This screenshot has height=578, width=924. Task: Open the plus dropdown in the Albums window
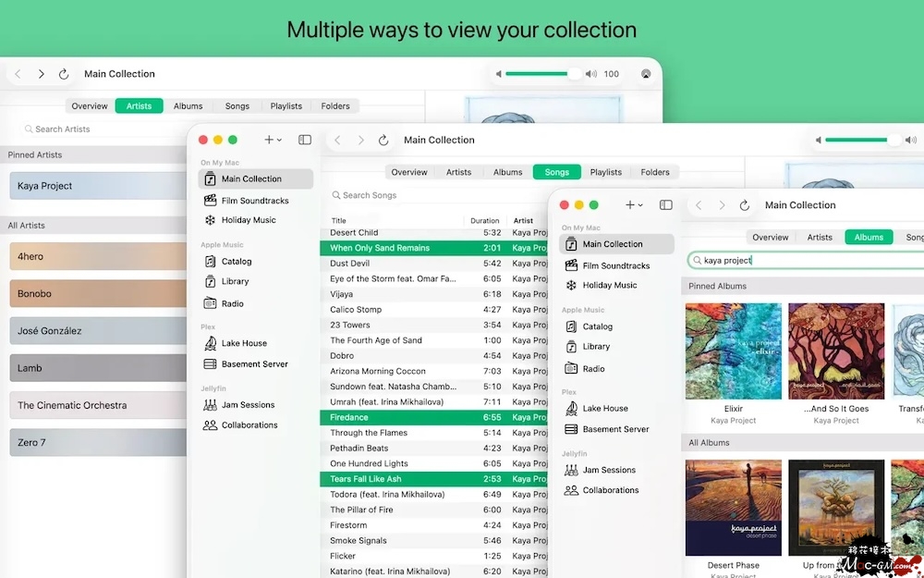(x=634, y=205)
